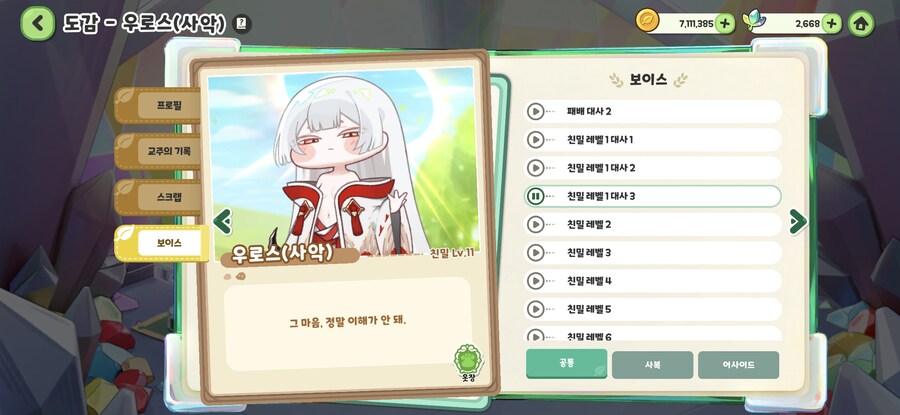
Task: Play the 친밀 레벨 5 voice line
Action: 535,309
